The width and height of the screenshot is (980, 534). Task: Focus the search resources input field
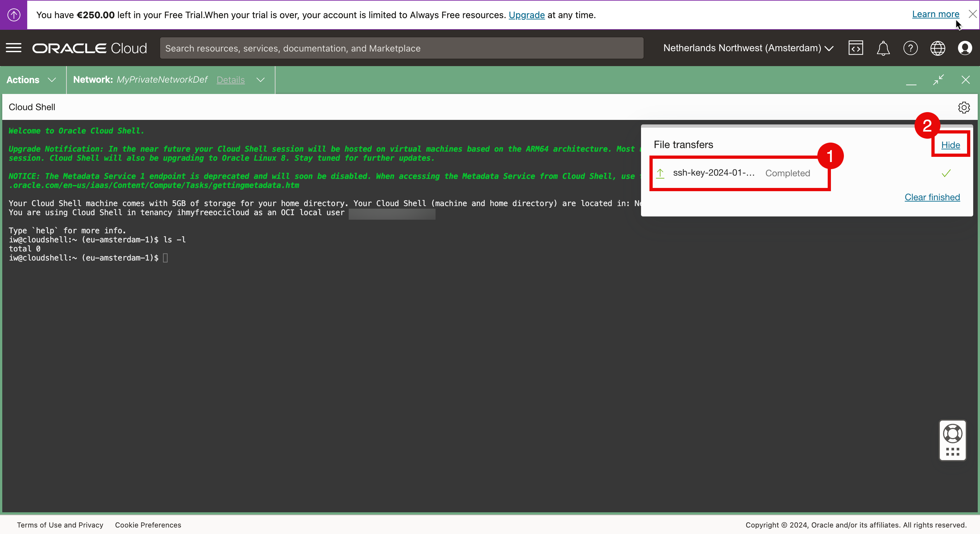(401, 48)
